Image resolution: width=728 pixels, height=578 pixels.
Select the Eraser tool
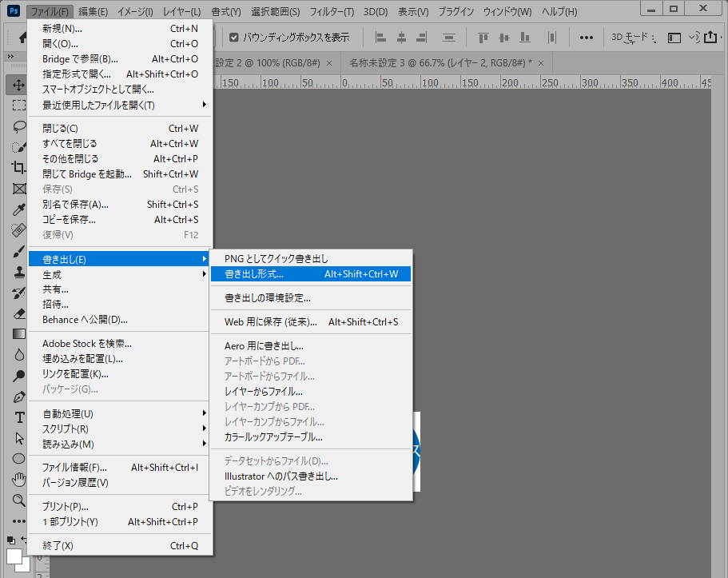(18, 313)
